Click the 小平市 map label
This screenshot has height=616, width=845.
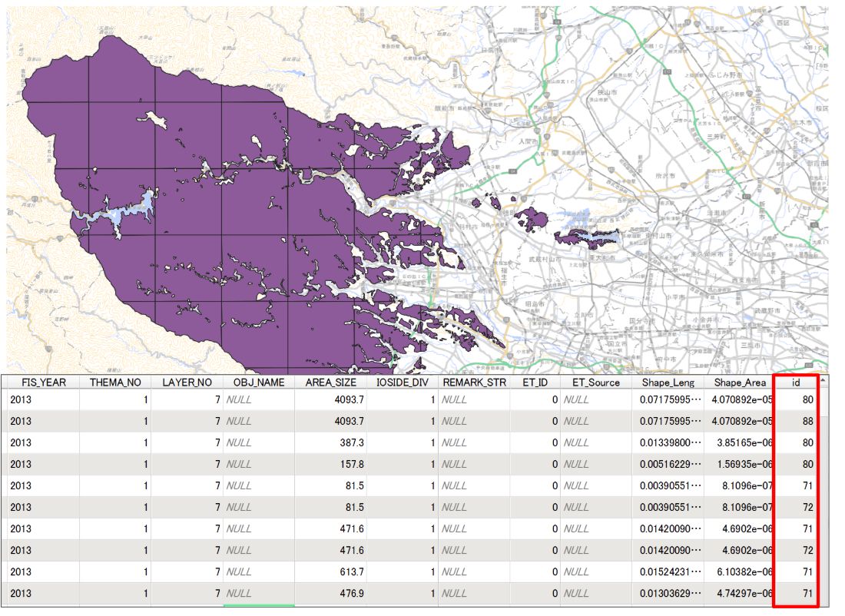click(x=675, y=297)
